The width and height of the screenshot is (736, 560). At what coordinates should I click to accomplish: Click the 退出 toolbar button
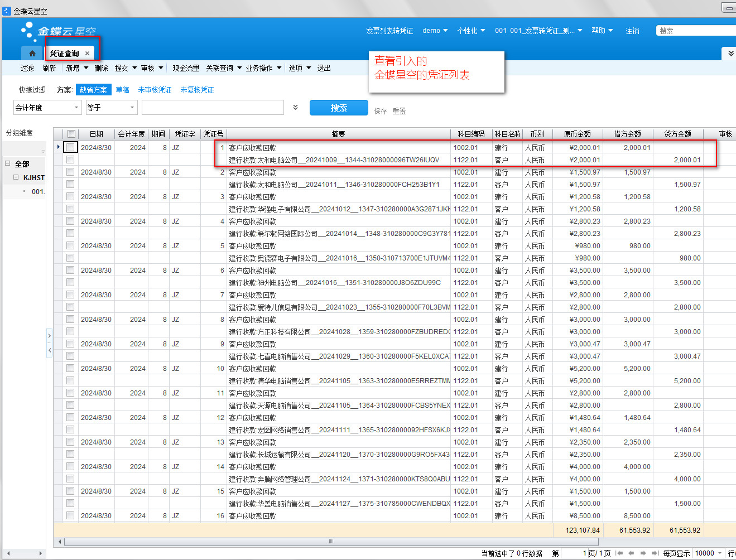[x=324, y=68]
